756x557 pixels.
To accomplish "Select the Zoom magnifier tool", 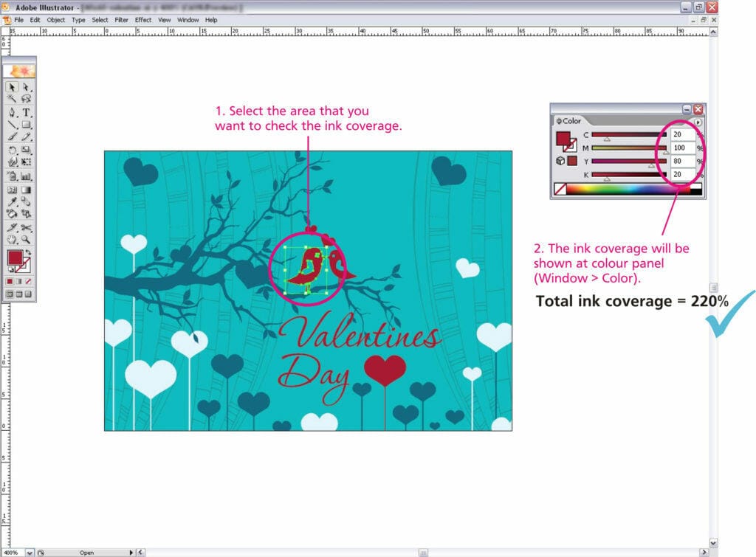I will 27,240.
